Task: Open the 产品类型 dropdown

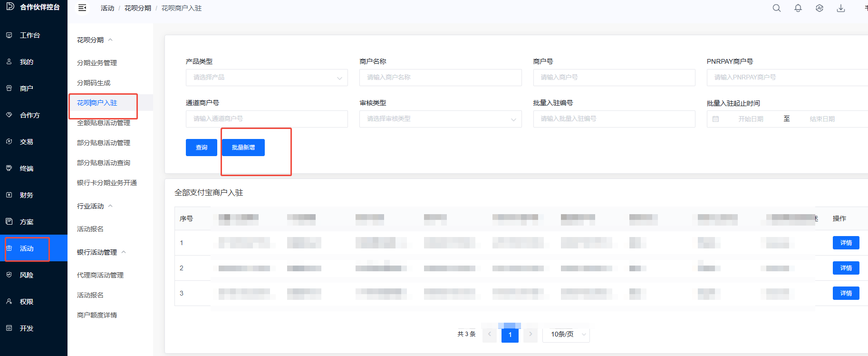Action: click(266, 78)
